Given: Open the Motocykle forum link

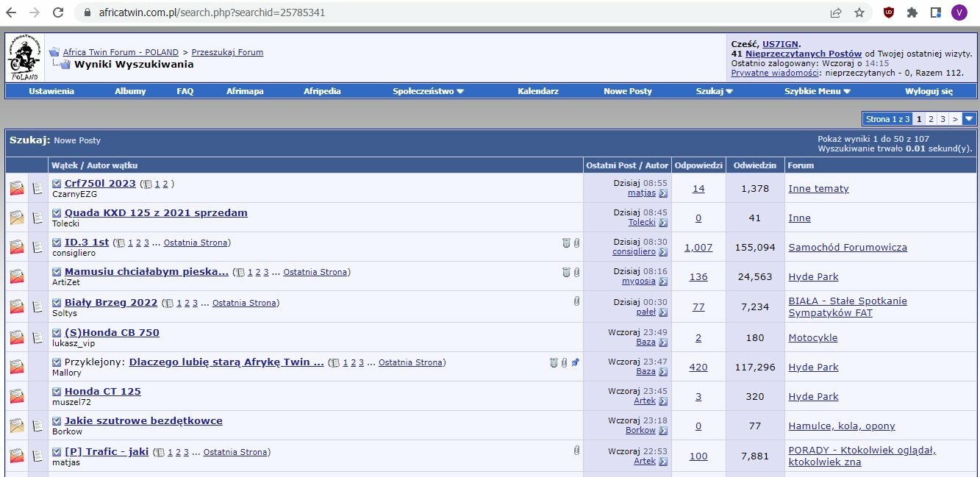Looking at the screenshot, I should 813,337.
